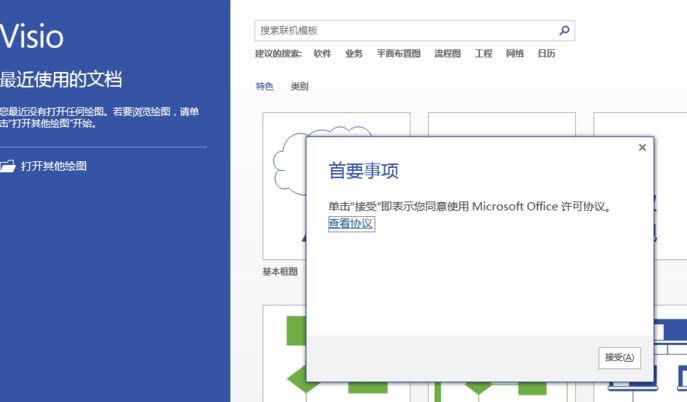Image resolution: width=687 pixels, height=402 pixels.
Task: Open the green flowchart template thumbnail
Action: point(283,355)
